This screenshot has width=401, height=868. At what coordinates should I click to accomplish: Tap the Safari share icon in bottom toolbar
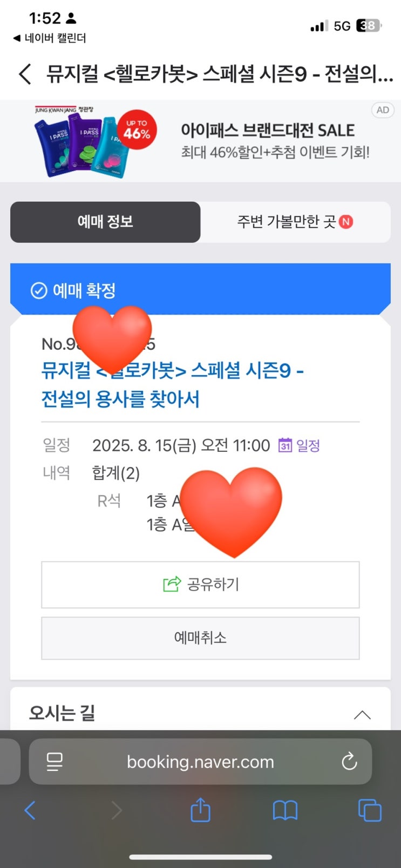(200, 810)
